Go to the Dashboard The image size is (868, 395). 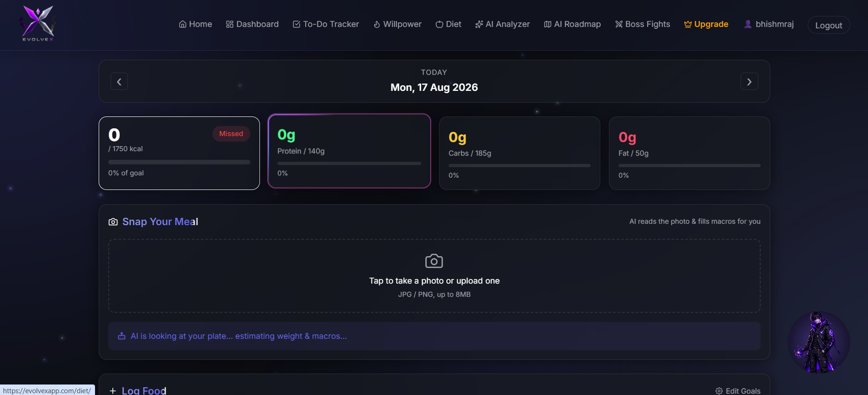[252, 24]
